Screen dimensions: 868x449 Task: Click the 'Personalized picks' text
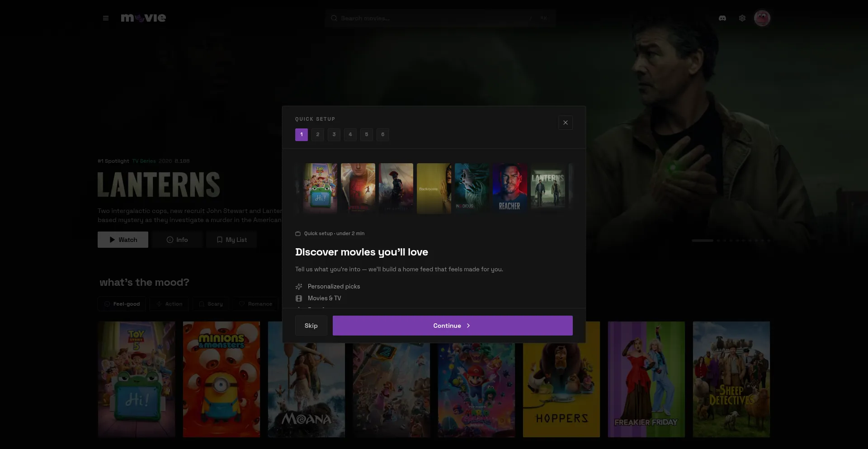[x=334, y=287]
